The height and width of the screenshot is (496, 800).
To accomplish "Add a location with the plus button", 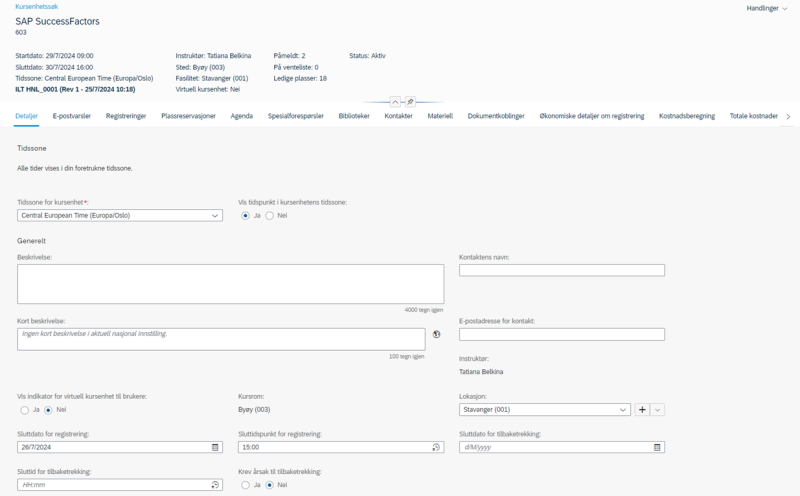I will pyautogui.click(x=642, y=409).
